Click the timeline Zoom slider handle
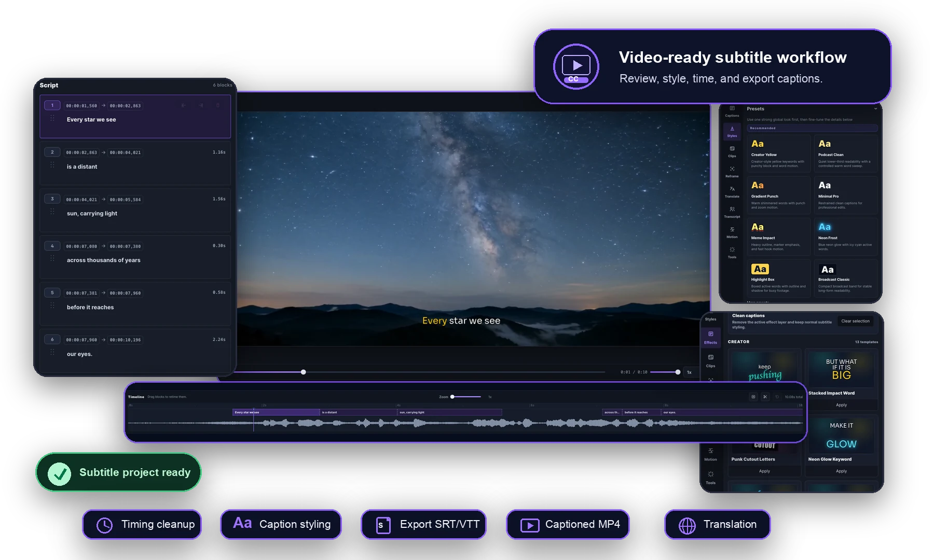The image size is (934, 560). (452, 397)
